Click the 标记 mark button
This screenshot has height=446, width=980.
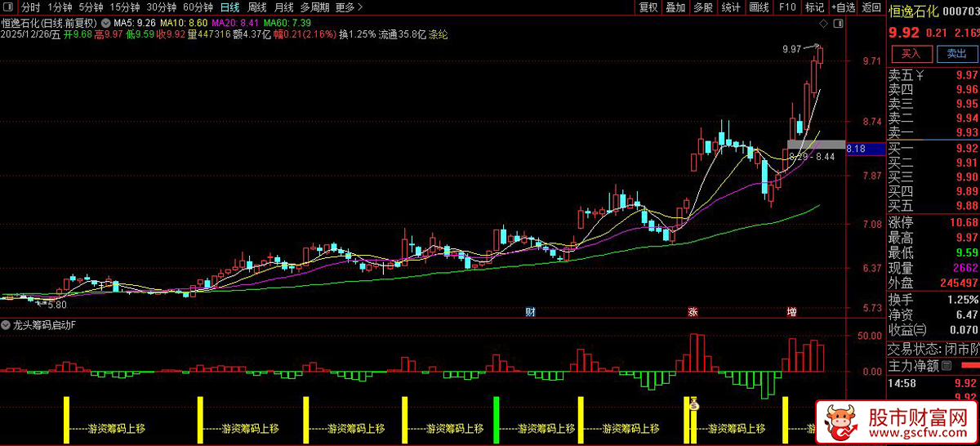pyautogui.click(x=814, y=7)
